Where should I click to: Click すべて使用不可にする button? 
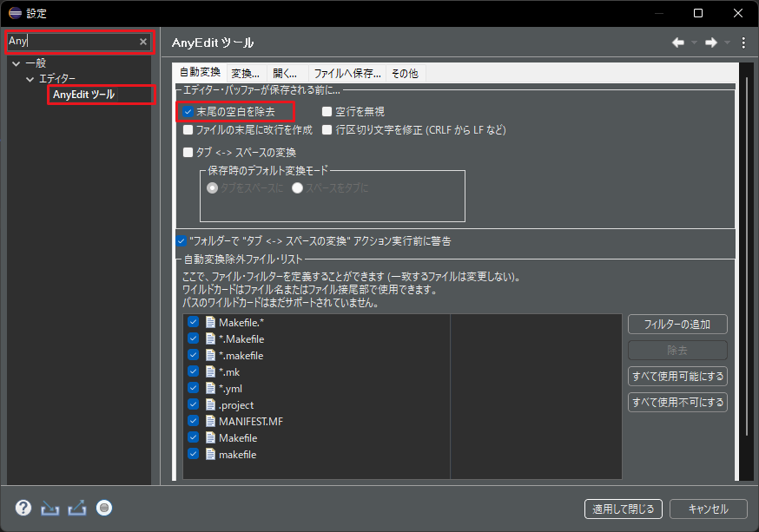tap(677, 403)
